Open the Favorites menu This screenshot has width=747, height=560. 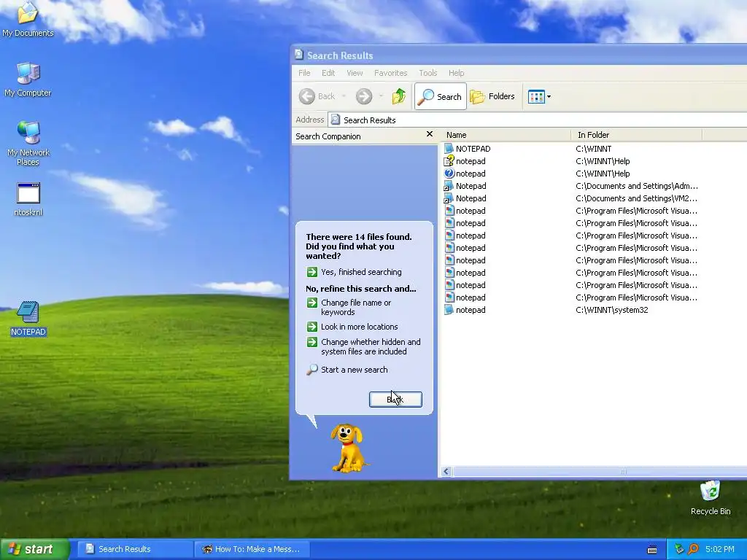coord(391,73)
